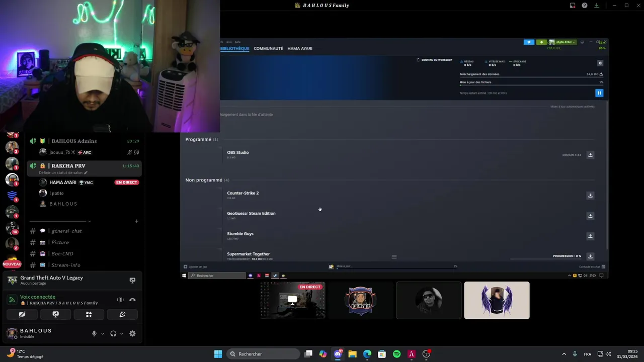Viewport: 644px width, 362px height.
Task: Download GeoGuessr Steam Edition update
Action: [x=590, y=216]
